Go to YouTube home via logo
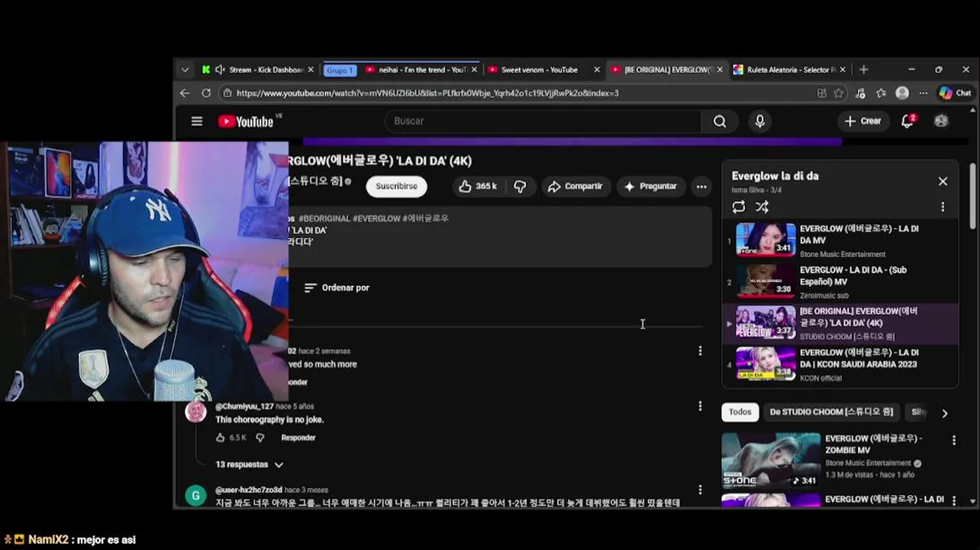Screen dimensions: 980x550 246,121
